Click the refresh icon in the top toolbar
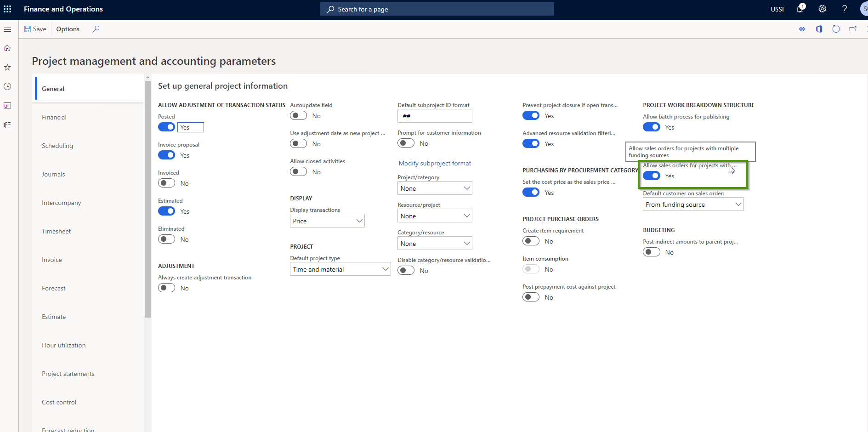This screenshot has height=432, width=868. point(836,29)
